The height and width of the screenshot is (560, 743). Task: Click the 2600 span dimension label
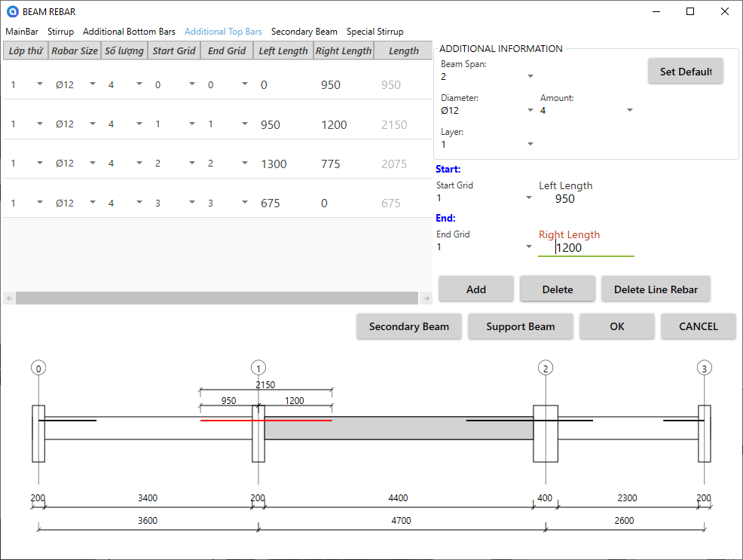pyautogui.click(x=624, y=520)
